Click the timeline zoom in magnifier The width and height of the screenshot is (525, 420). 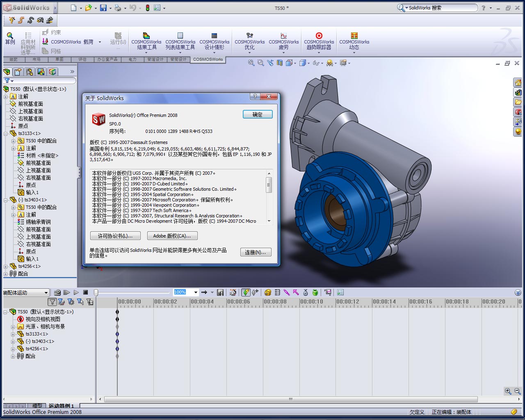tap(508, 391)
